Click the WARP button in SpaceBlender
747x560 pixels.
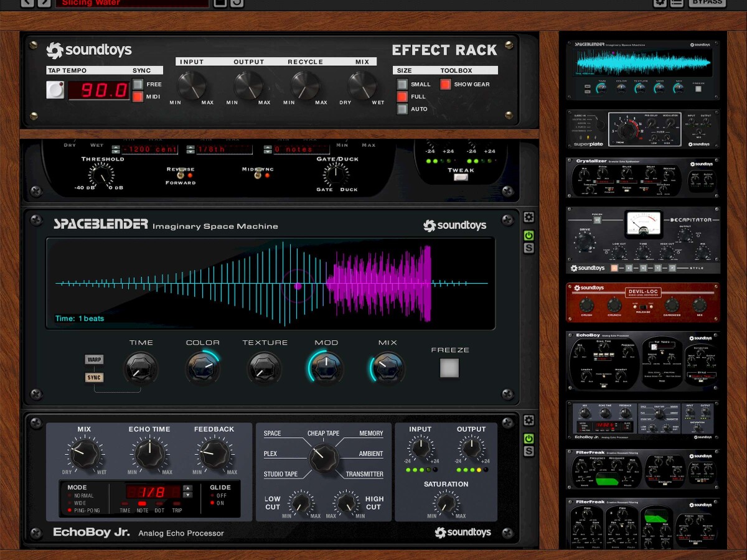coord(95,360)
